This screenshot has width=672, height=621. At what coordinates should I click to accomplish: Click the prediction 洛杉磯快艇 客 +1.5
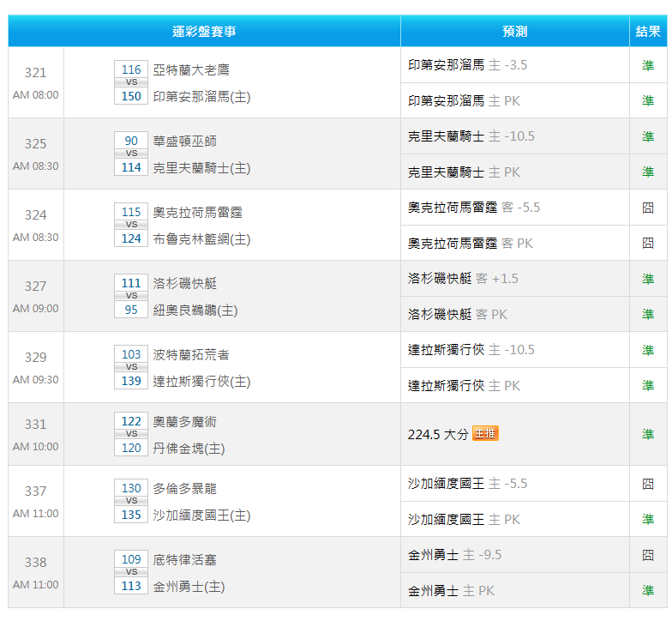point(463,279)
